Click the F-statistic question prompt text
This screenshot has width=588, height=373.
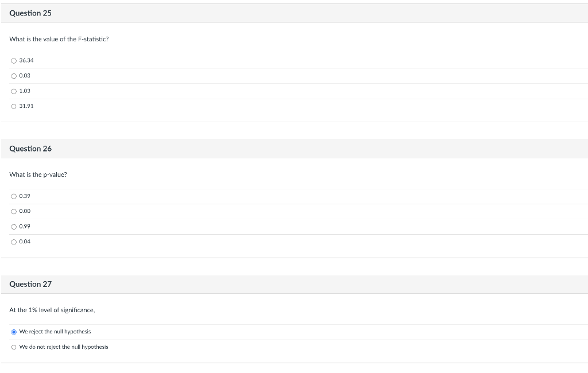click(x=58, y=39)
